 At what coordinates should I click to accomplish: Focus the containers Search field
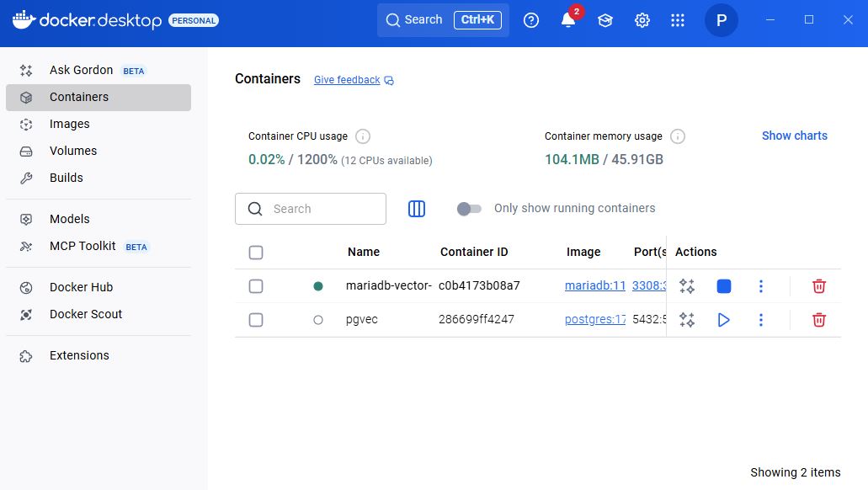pos(311,209)
